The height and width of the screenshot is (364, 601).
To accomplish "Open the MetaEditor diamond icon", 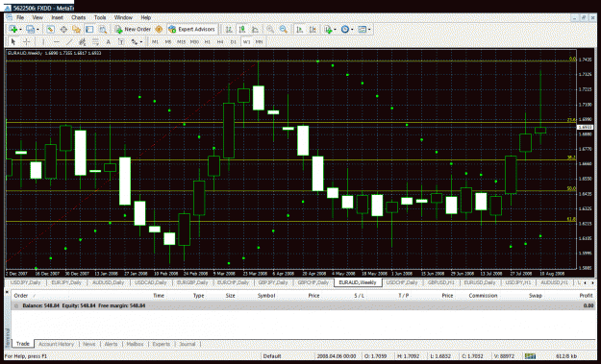I will point(159,29).
